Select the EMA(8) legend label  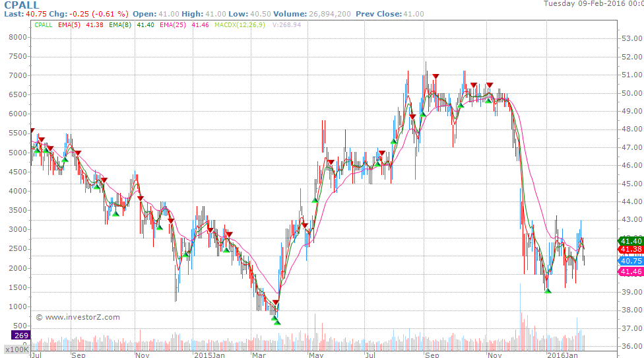120,25
